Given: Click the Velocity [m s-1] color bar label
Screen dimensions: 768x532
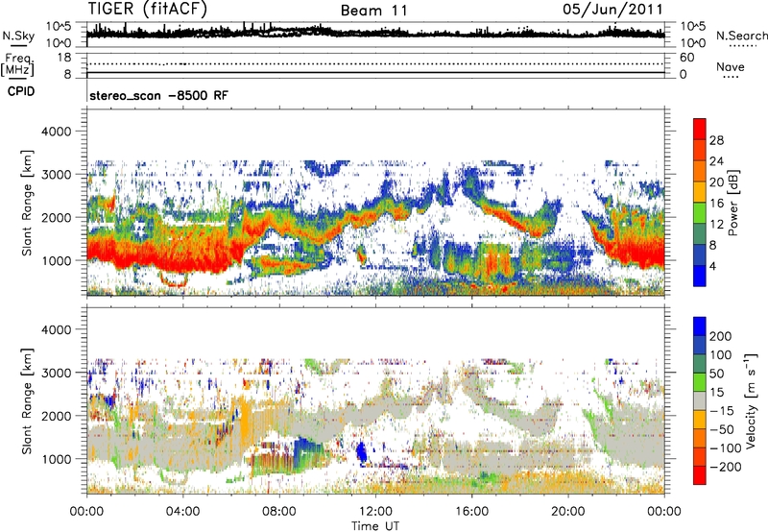Looking at the screenshot, I should click(751, 400).
